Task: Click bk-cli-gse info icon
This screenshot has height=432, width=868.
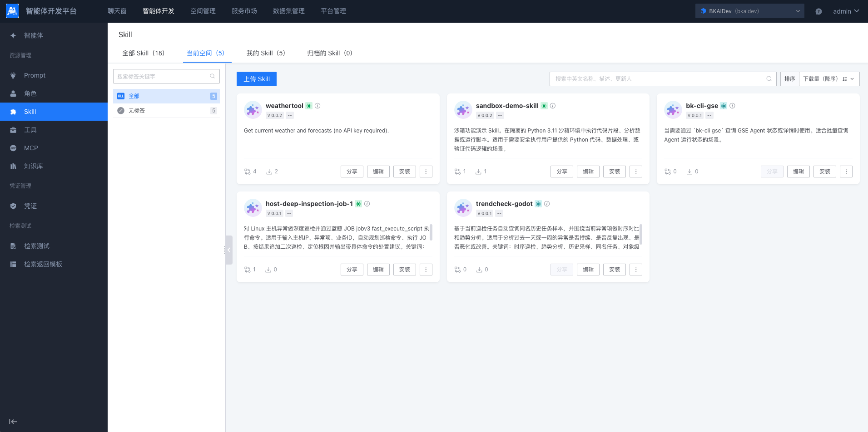Action: 732,106
